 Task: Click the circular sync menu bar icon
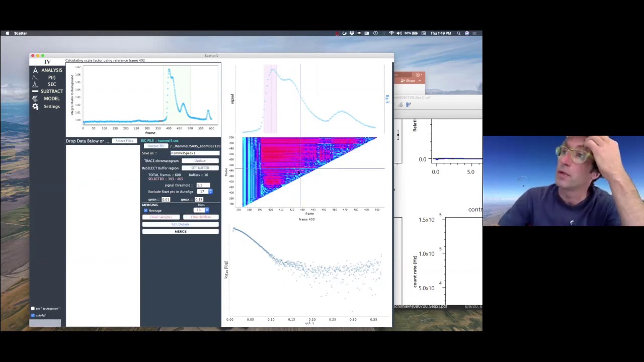tap(344, 33)
